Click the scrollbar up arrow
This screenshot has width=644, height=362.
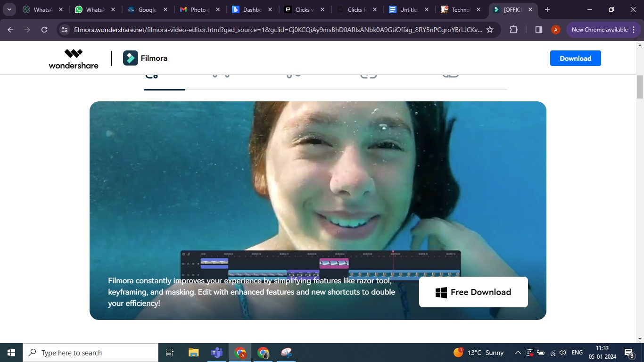click(x=640, y=45)
